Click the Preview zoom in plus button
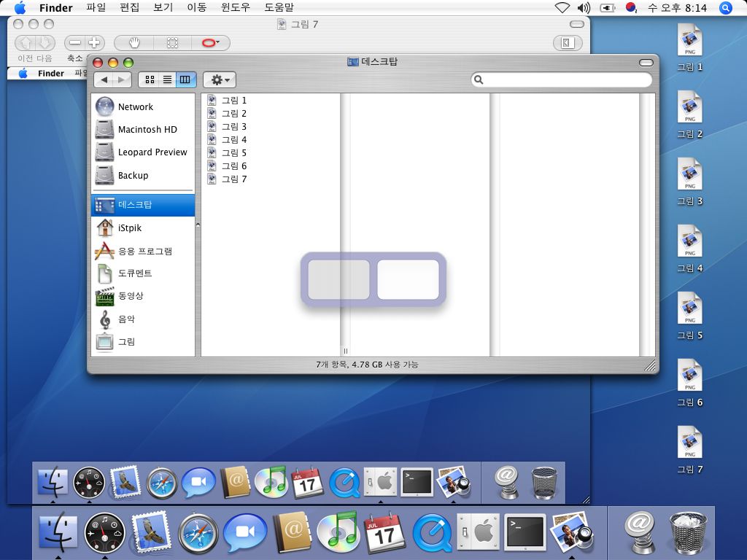Screen dimensions: 747x560 coord(95,43)
